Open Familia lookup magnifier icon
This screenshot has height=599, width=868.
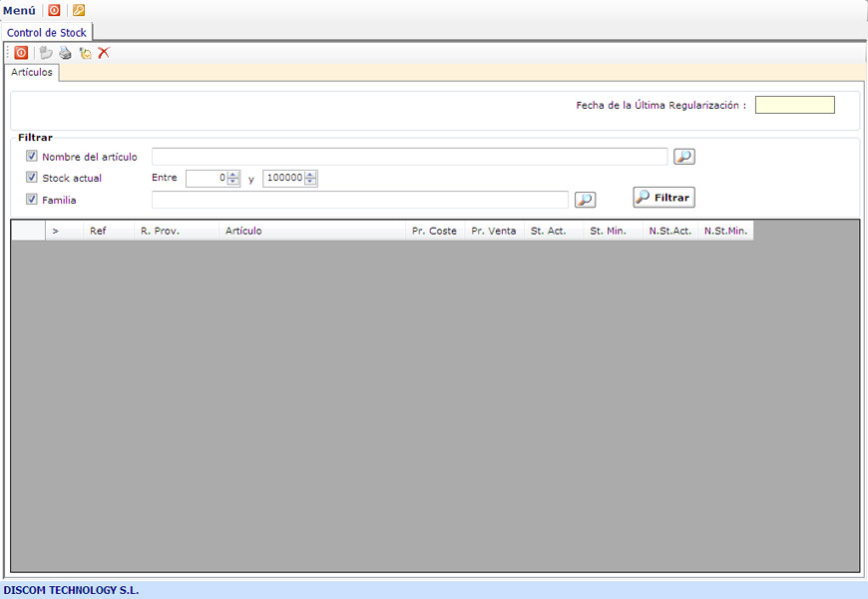(585, 200)
